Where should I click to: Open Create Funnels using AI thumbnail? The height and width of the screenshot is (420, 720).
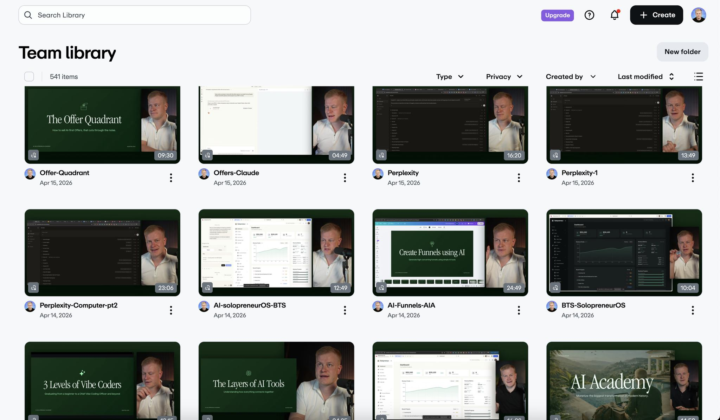click(450, 253)
